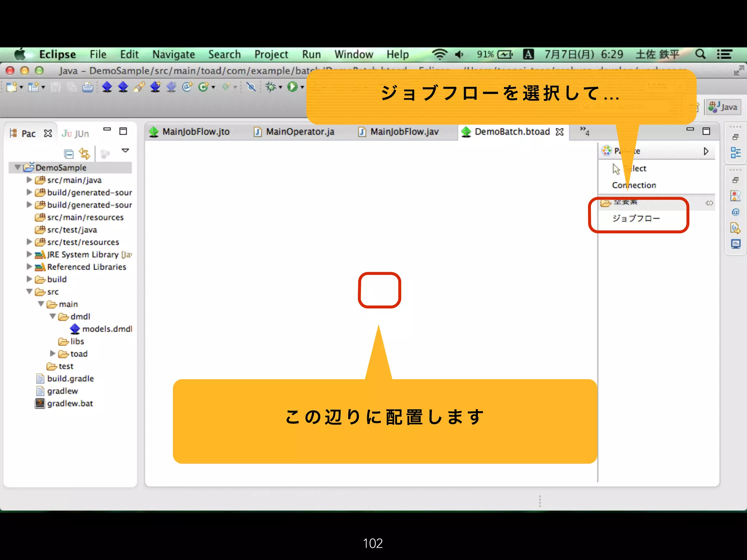Select the ジョブフロー palette entry
The height and width of the screenshot is (560, 747).
636,218
